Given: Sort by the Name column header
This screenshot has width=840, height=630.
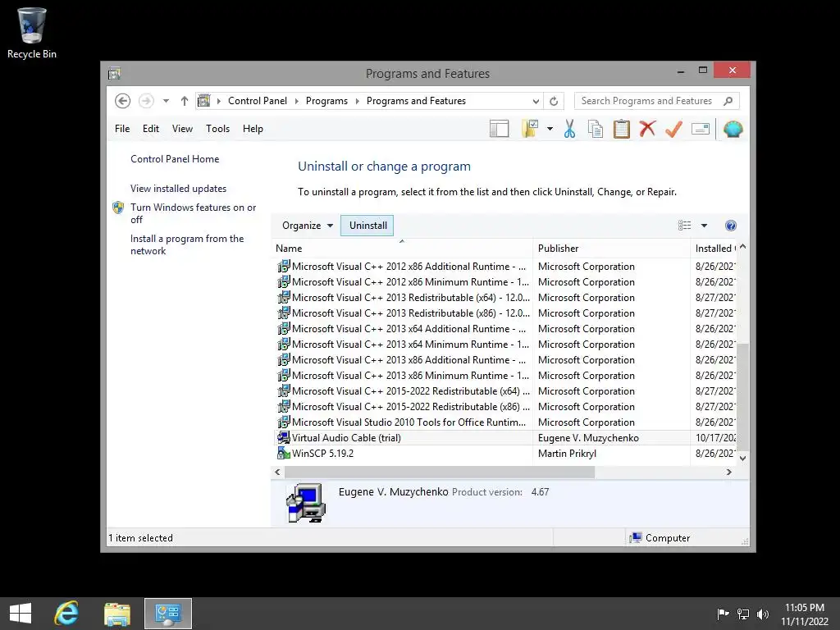Looking at the screenshot, I should click(x=402, y=248).
